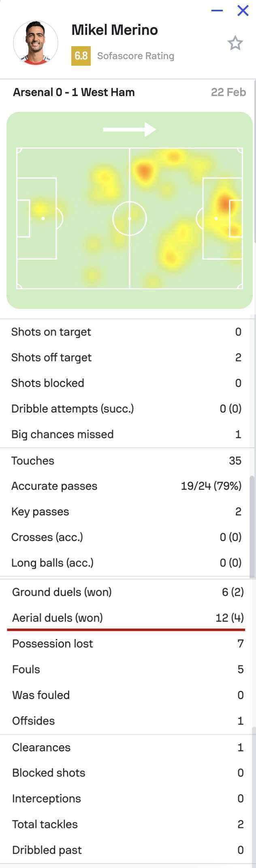Click the attack direction arrow on heatmap
The width and height of the screenshot is (256, 868).
130,130
